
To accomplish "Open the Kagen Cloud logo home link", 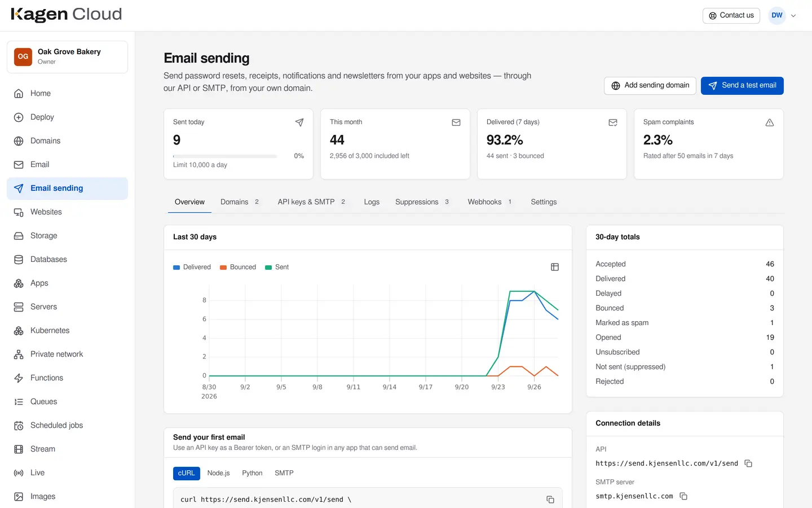I will click(x=67, y=15).
